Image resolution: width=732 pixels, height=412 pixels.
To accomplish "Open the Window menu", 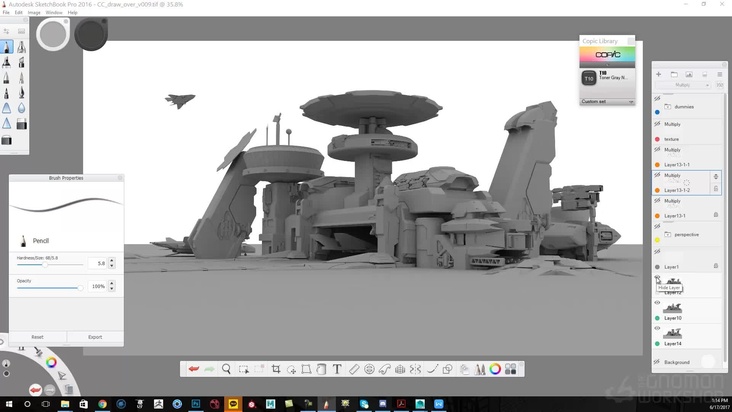I will pyautogui.click(x=54, y=12).
